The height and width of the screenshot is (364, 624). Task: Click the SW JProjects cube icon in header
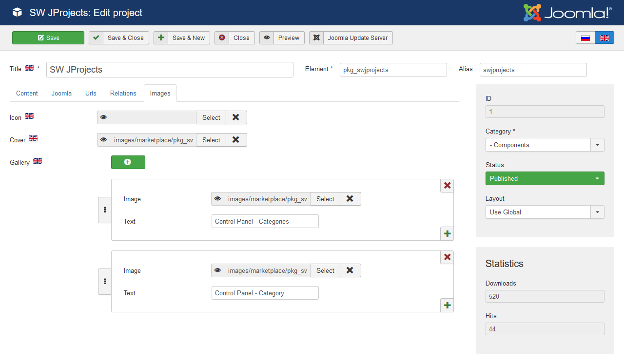point(17,13)
